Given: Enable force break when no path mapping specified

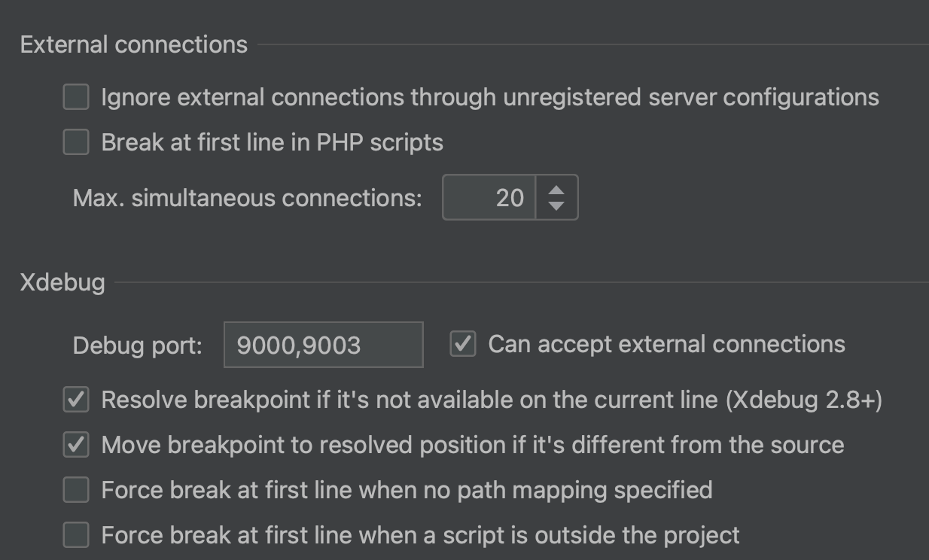Looking at the screenshot, I should coord(75,489).
